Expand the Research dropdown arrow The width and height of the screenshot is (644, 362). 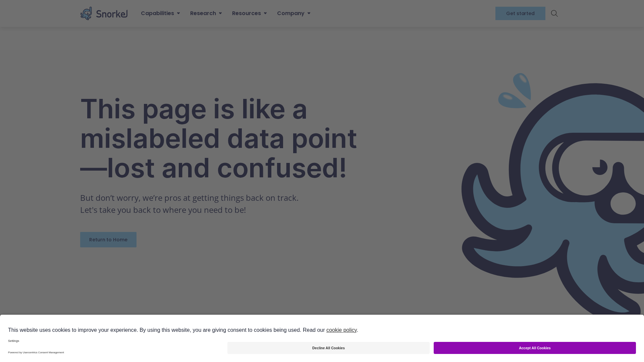tap(220, 13)
